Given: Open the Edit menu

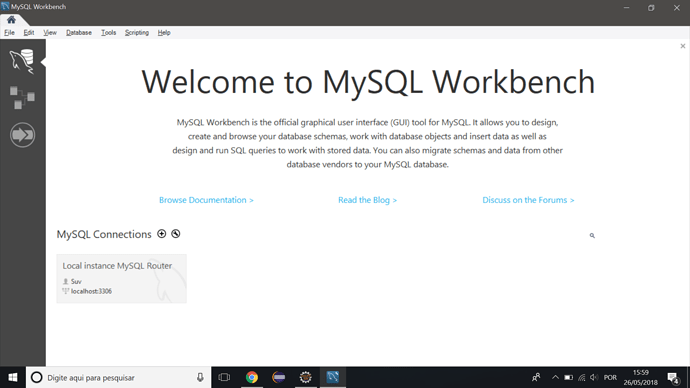Looking at the screenshot, I should 29,33.
